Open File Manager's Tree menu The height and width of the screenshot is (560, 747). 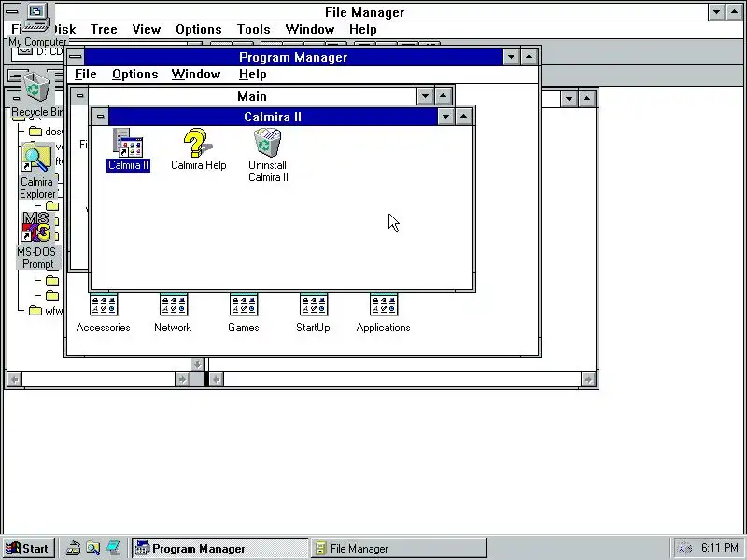coord(104,30)
